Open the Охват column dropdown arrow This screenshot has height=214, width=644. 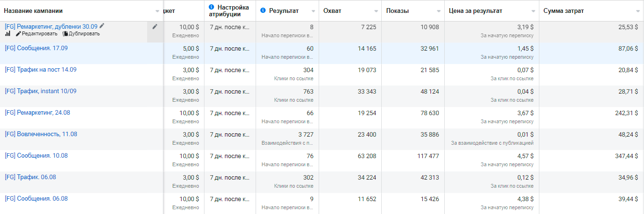376,11
